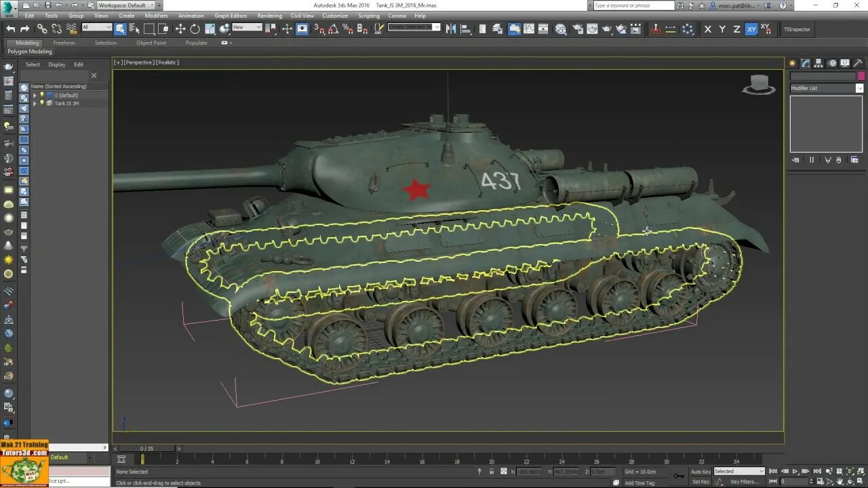Open Select by Name dialog icon

[134, 29]
